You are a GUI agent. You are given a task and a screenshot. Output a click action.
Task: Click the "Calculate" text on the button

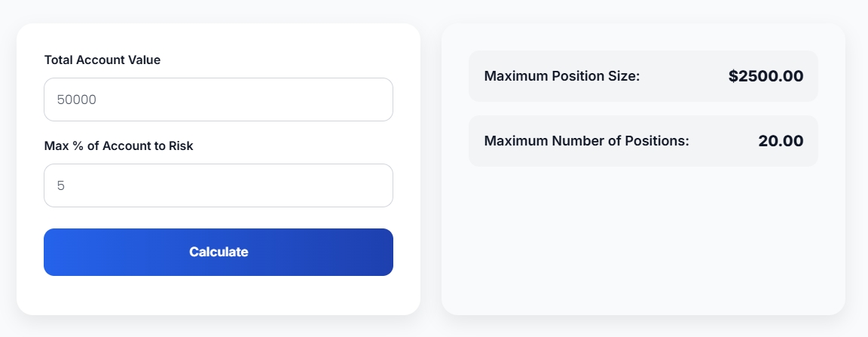click(219, 253)
